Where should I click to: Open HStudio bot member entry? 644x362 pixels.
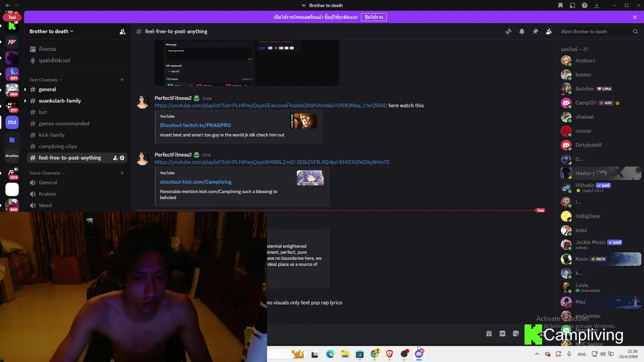click(600, 188)
